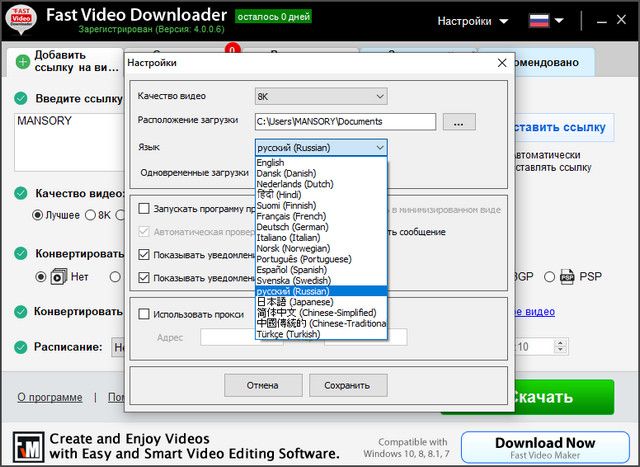Image resolution: width=640 pixels, height=467 pixels.
Task: Click the 'Отмена' button
Action: point(263,385)
